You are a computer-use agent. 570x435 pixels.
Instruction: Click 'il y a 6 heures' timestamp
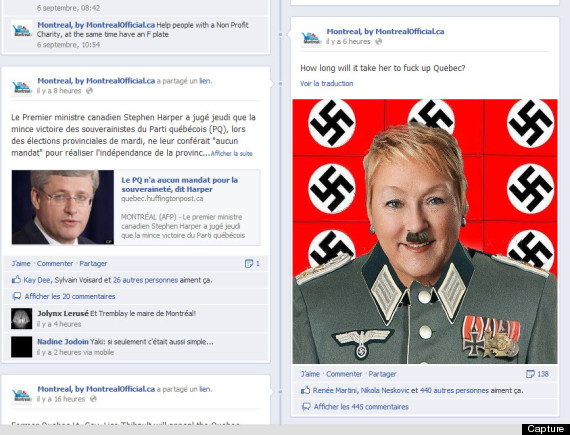348,41
